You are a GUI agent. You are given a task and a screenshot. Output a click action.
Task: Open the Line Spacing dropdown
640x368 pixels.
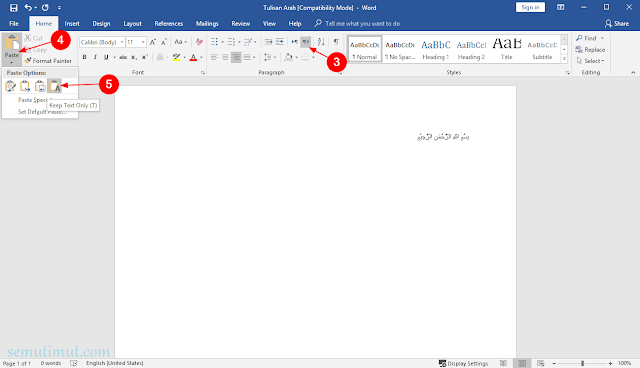pos(269,57)
